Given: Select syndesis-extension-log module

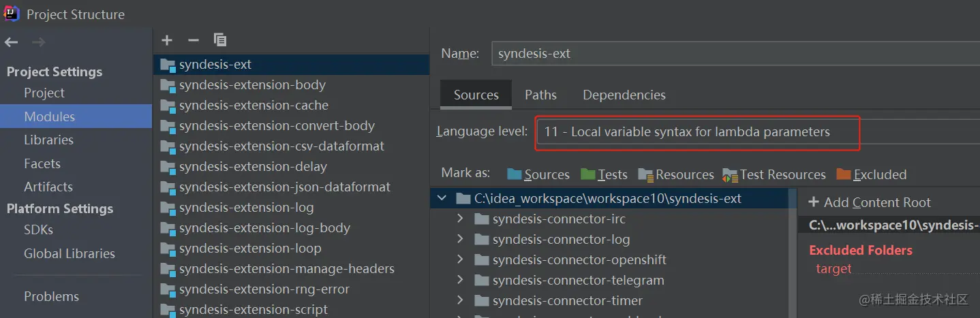Looking at the screenshot, I should (x=291, y=208).
